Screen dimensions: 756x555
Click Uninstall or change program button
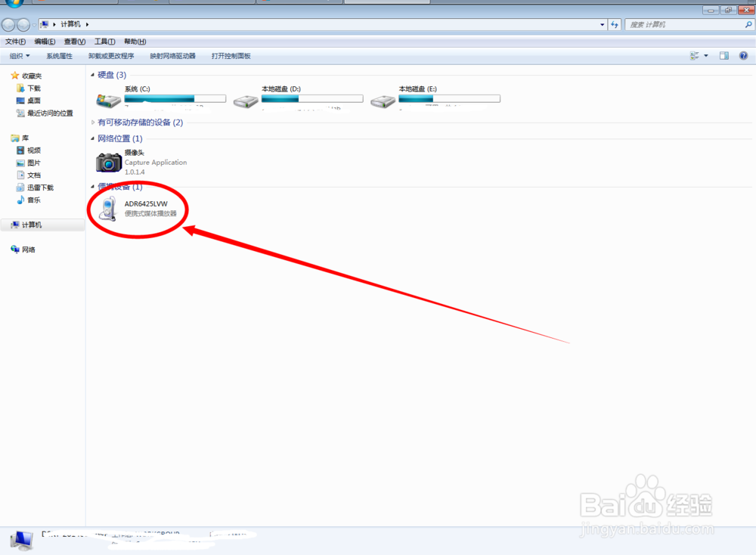click(111, 56)
